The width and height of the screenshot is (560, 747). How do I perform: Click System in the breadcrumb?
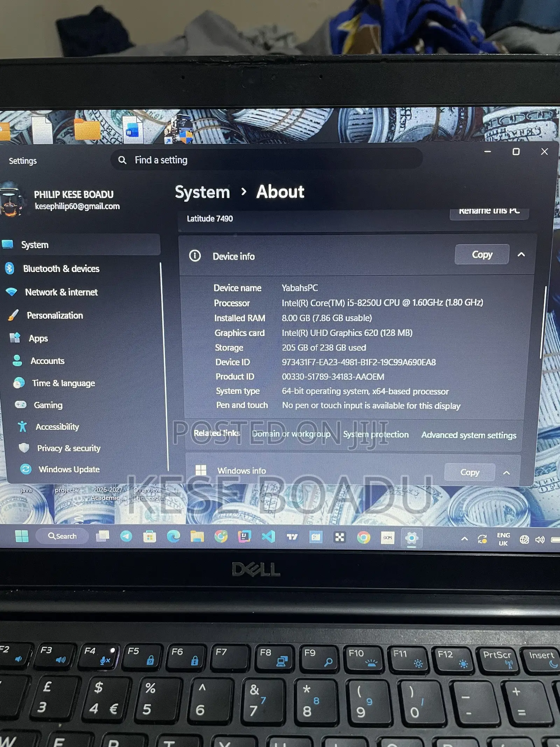pyautogui.click(x=202, y=192)
